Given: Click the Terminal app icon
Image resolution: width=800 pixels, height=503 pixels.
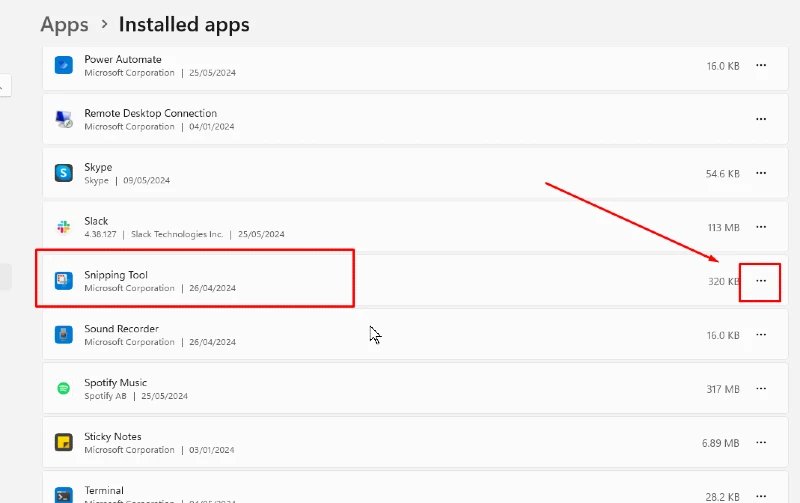Looking at the screenshot, I should (x=64, y=495).
